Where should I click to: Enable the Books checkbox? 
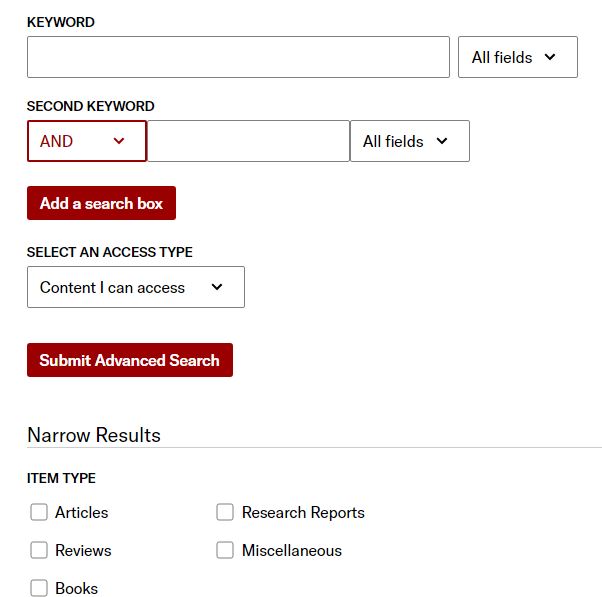coord(39,588)
